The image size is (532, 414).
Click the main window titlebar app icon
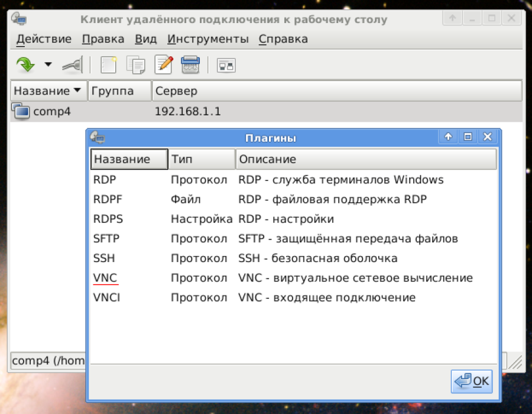click(x=19, y=19)
